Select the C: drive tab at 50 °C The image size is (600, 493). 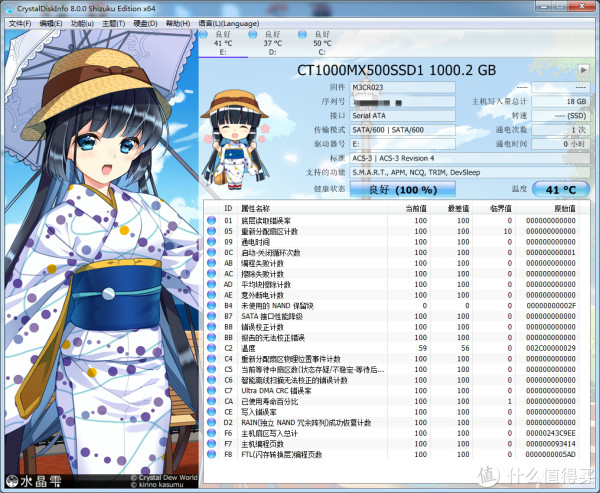[322, 43]
